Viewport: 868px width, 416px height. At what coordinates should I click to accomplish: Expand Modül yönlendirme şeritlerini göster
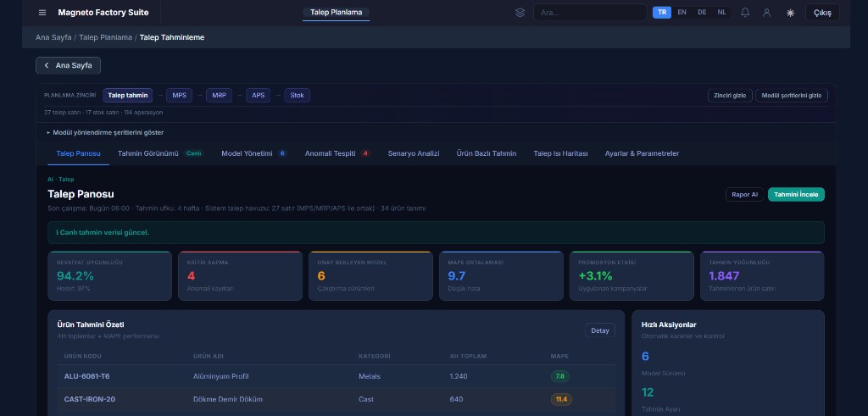coord(105,132)
